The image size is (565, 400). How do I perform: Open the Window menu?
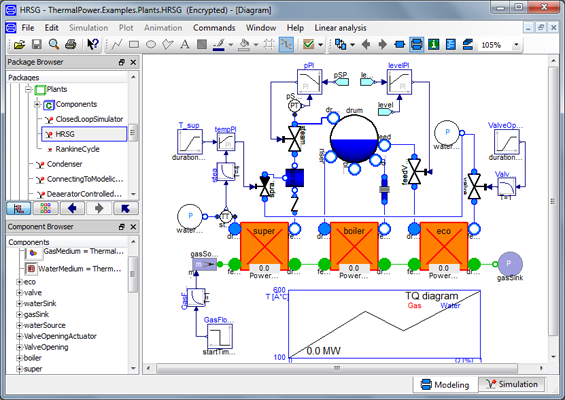click(261, 28)
